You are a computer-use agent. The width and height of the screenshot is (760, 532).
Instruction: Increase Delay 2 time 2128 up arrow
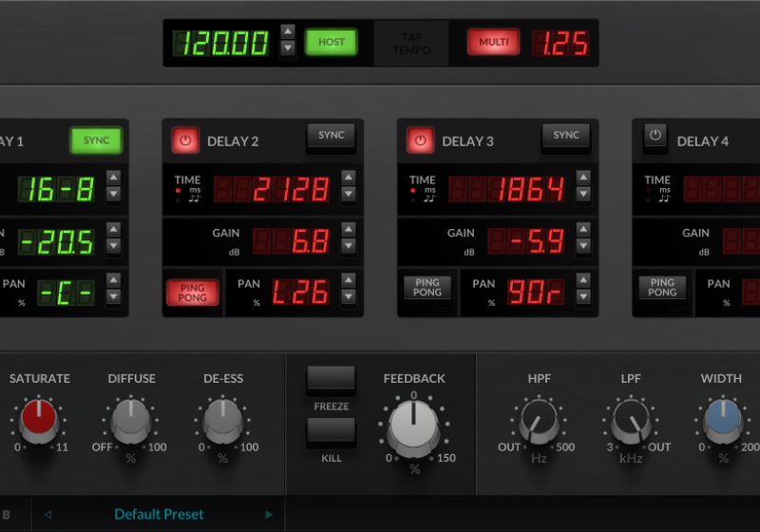pyautogui.click(x=349, y=178)
